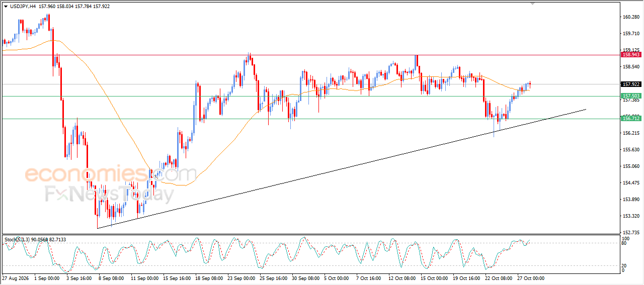
Task: Select the green 157.503 price level label
Action: 631,96
